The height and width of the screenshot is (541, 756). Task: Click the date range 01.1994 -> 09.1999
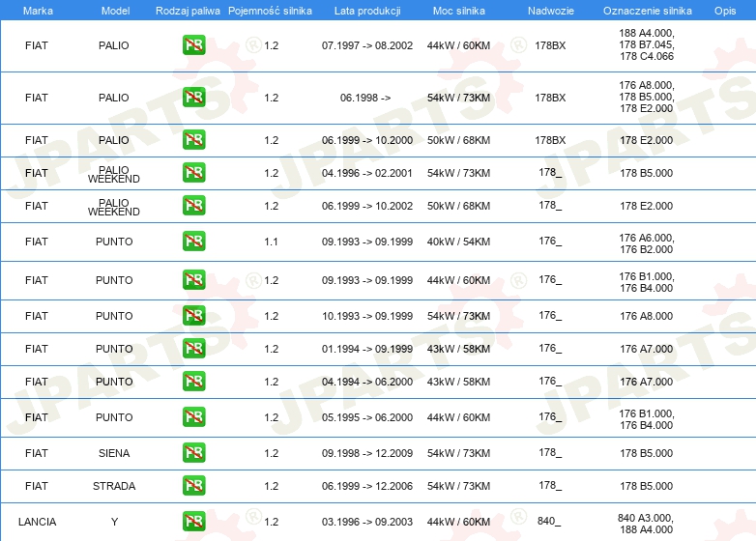click(367, 349)
